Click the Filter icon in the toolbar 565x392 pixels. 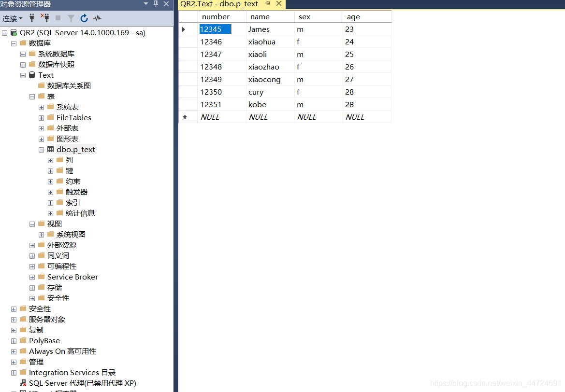pyautogui.click(x=72, y=18)
